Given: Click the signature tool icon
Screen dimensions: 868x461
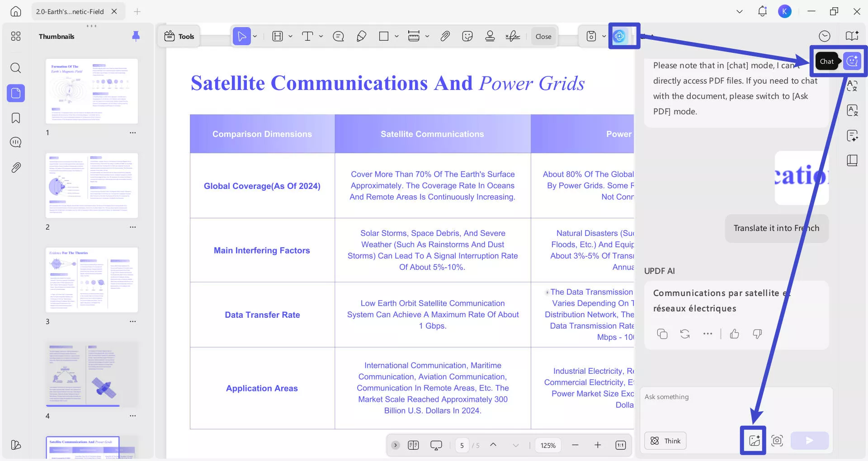Looking at the screenshot, I should [x=512, y=36].
